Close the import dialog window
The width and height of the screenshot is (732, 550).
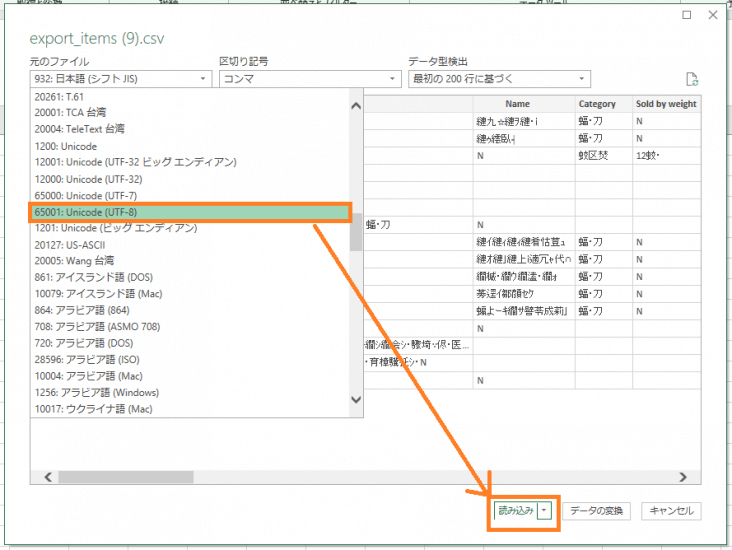(x=713, y=15)
